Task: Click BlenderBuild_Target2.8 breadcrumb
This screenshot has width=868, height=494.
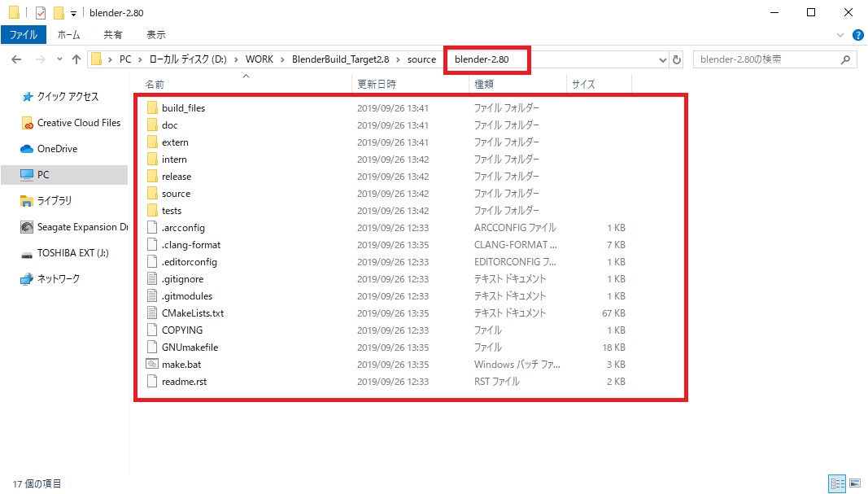Action: pyautogui.click(x=340, y=59)
